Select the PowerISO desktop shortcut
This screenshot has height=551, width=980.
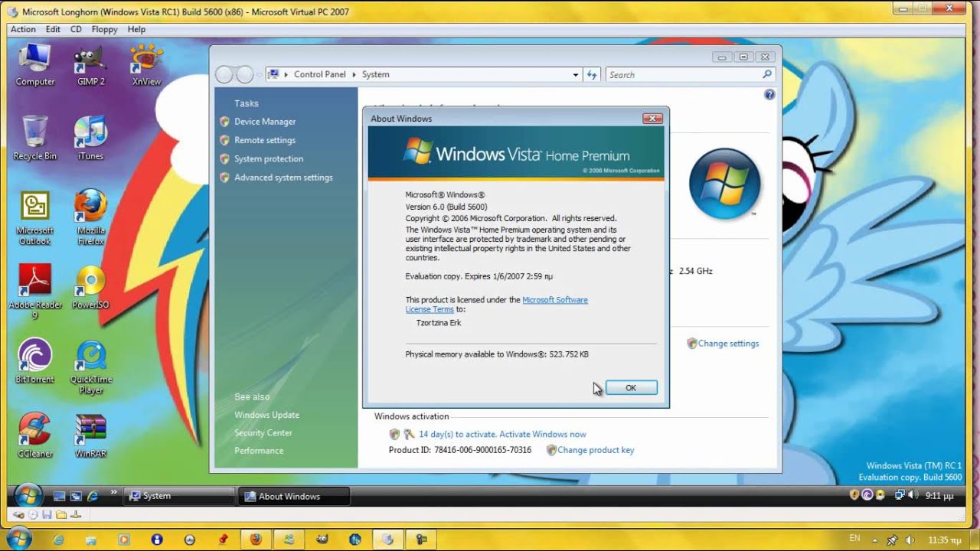pos(90,287)
